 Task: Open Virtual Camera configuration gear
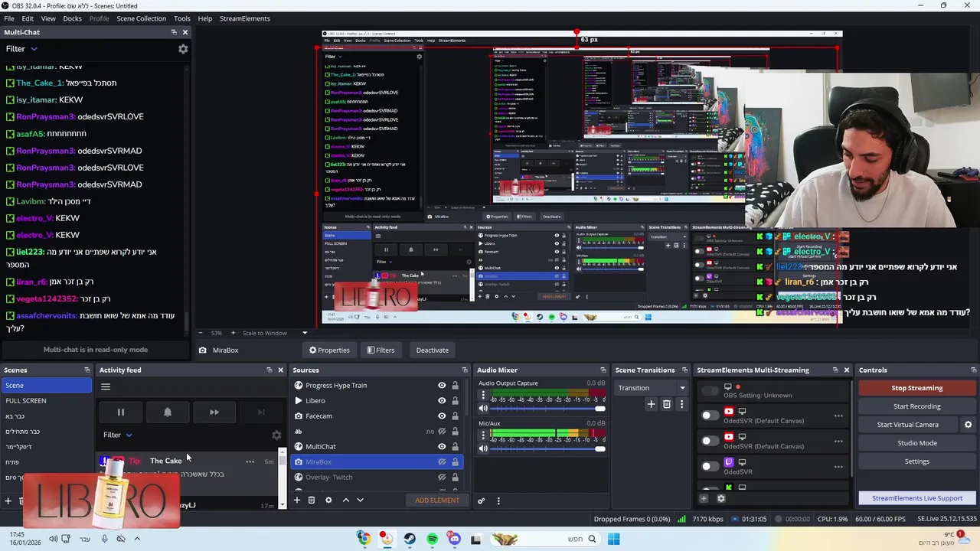[x=968, y=425]
